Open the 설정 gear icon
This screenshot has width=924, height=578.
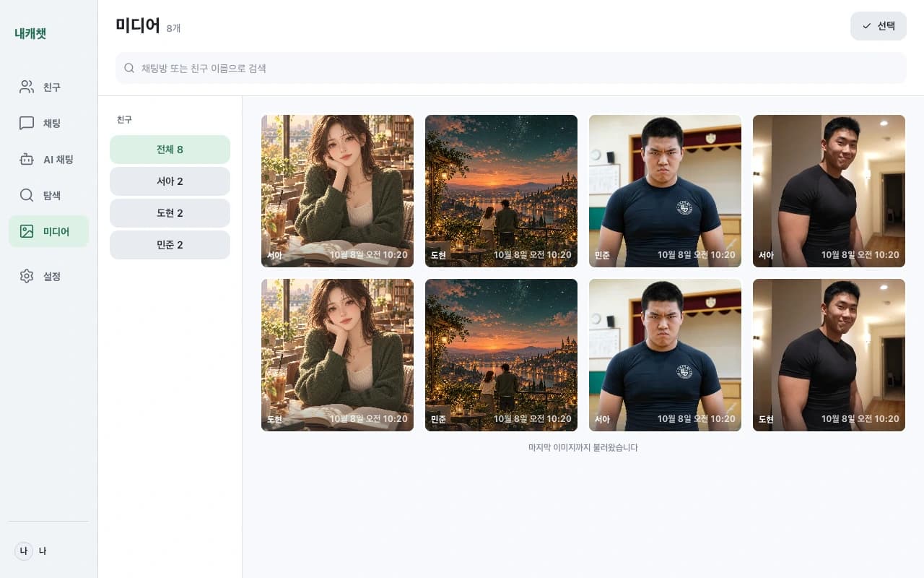(x=27, y=276)
